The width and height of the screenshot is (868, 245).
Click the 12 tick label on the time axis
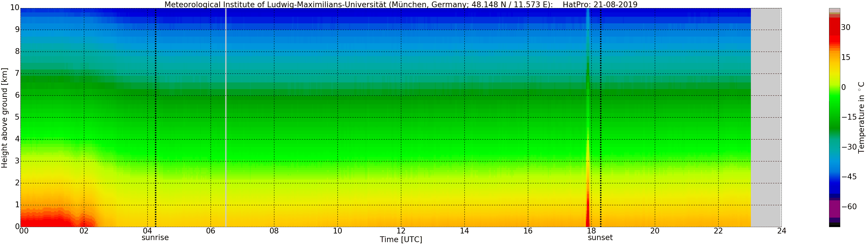click(401, 231)
